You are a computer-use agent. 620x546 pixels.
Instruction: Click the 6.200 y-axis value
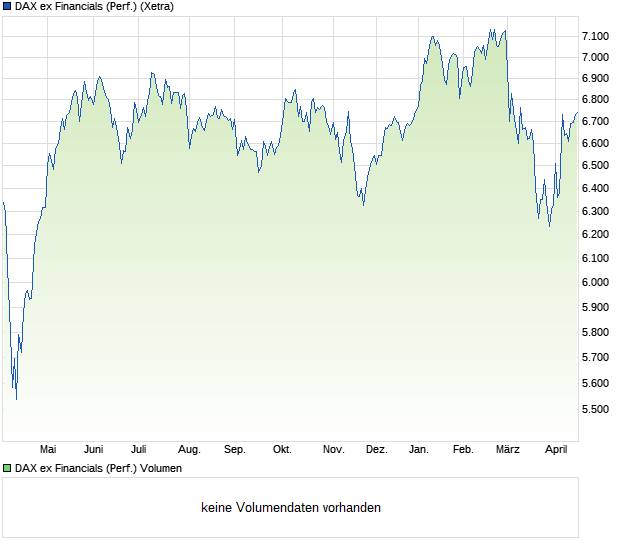pyautogui.click(x=595, y=234)
